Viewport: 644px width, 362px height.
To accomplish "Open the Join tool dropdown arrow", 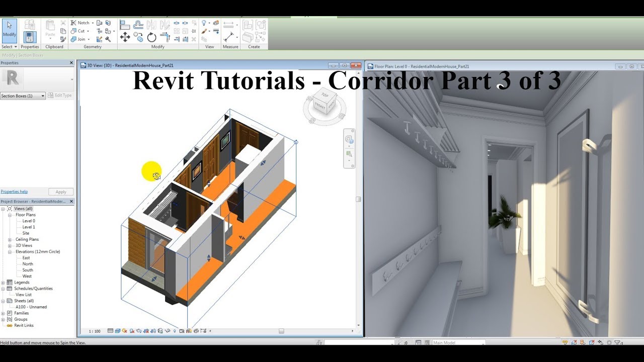I will (89, 39).
